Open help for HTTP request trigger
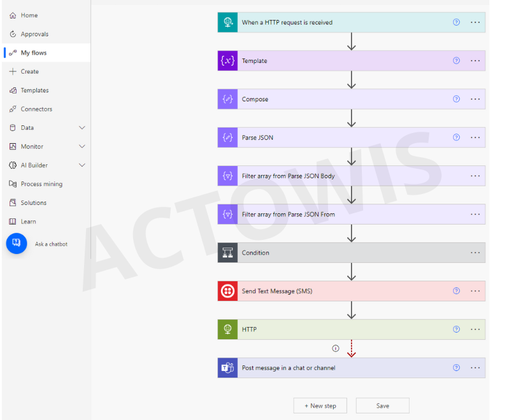 point(456,22)
